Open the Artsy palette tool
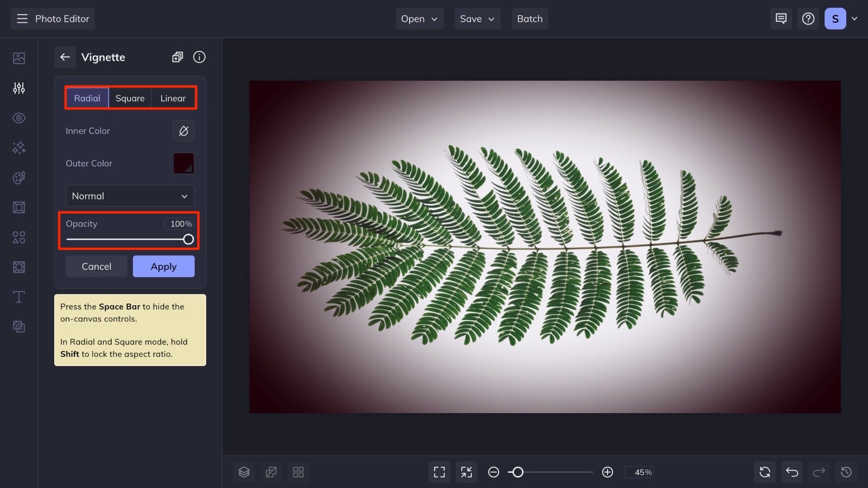 pos(18,177)
